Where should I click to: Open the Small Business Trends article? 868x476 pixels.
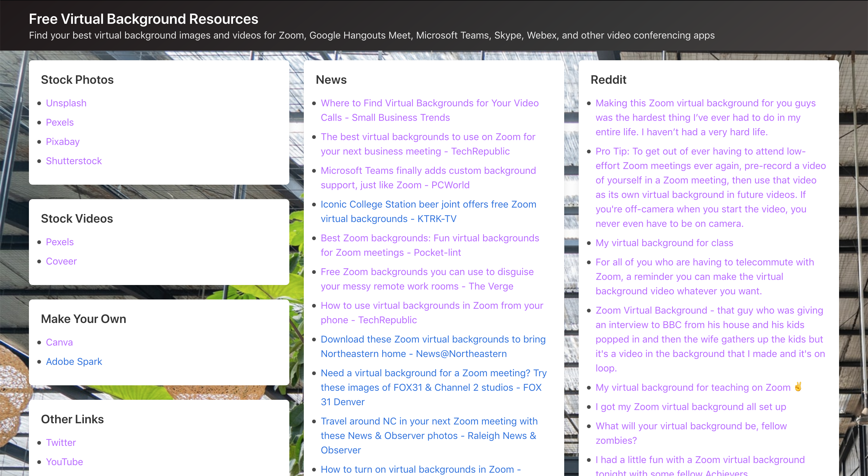[429, 111]
